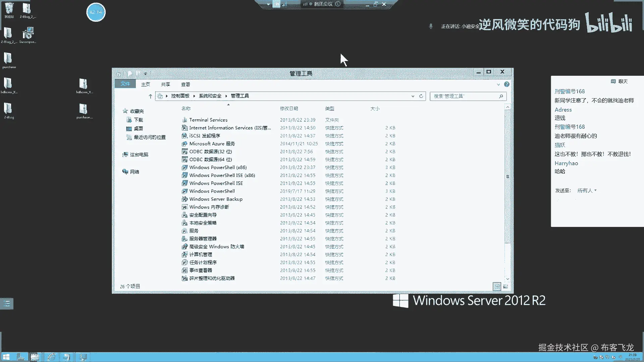Image resolution: width=644 pixels, height=362 pixels.
Task: Click the 事件查看器 shortcut icon
Action: tap(184, 270)
